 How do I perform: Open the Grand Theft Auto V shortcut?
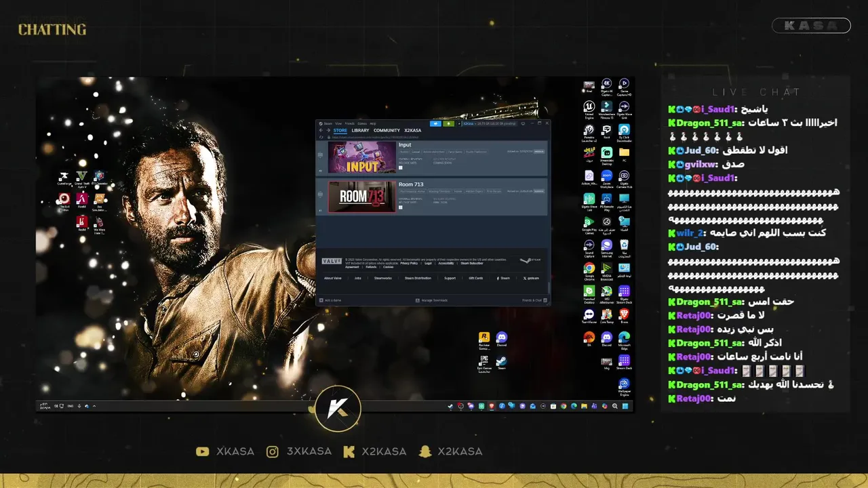coord(82,178)
